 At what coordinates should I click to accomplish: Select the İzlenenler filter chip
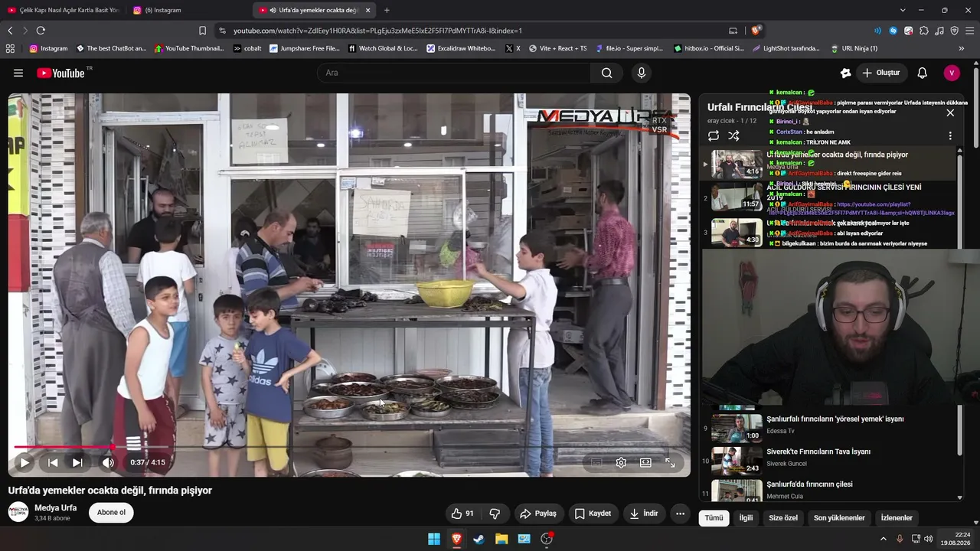[897, 518]
